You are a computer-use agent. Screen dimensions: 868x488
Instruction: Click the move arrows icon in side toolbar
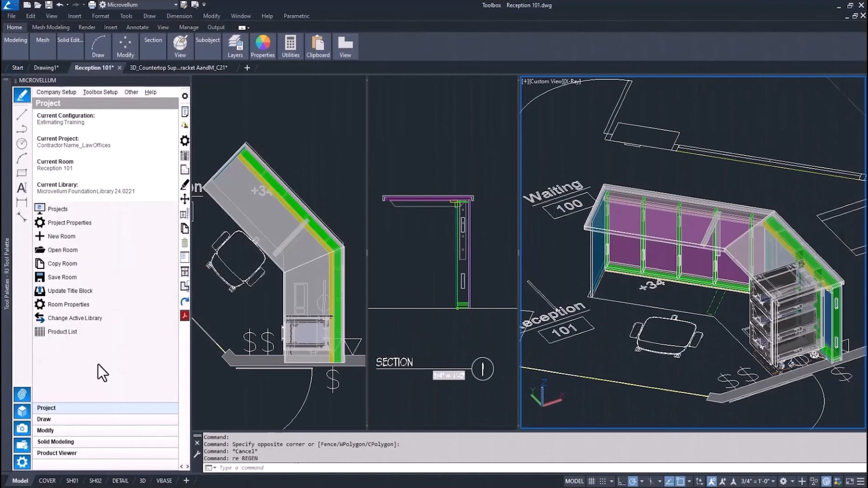184,199
